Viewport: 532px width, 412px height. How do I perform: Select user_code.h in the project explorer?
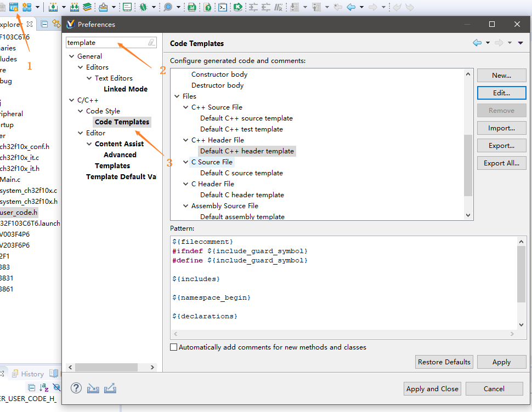19,213
